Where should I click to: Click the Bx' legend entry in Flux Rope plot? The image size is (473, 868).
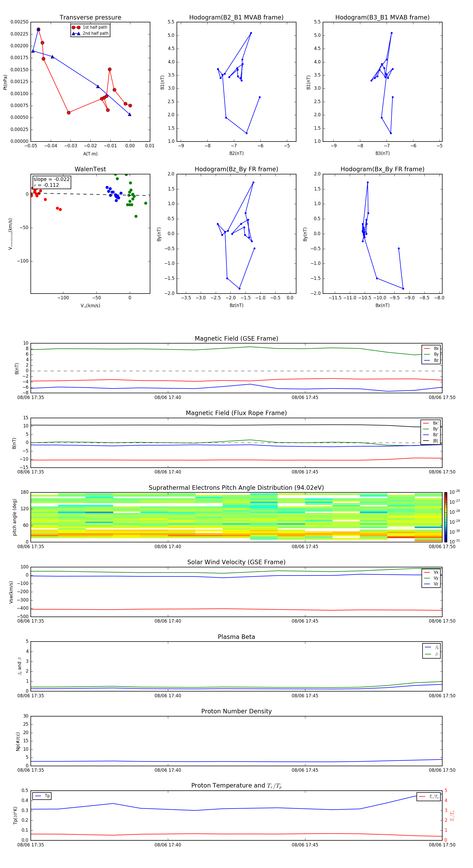point(431,423)
